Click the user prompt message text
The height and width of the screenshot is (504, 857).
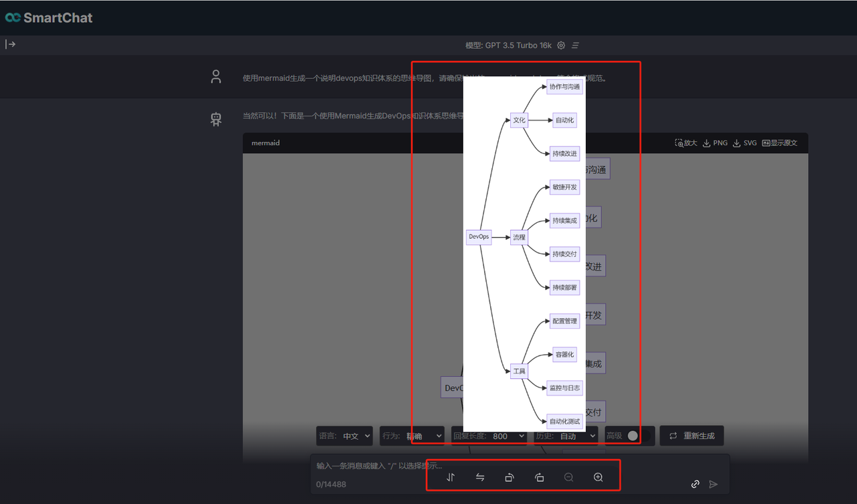click(425, 78)
